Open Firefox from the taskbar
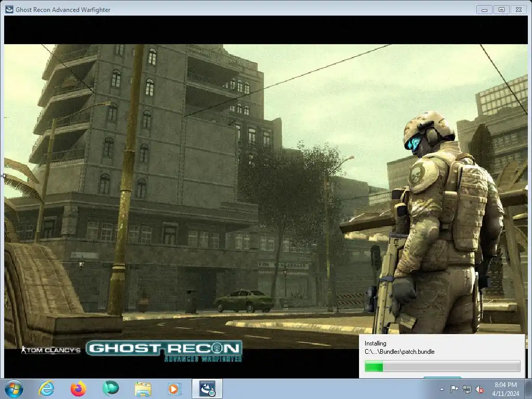Screen dimensions: 532x399 pos(78,389)
